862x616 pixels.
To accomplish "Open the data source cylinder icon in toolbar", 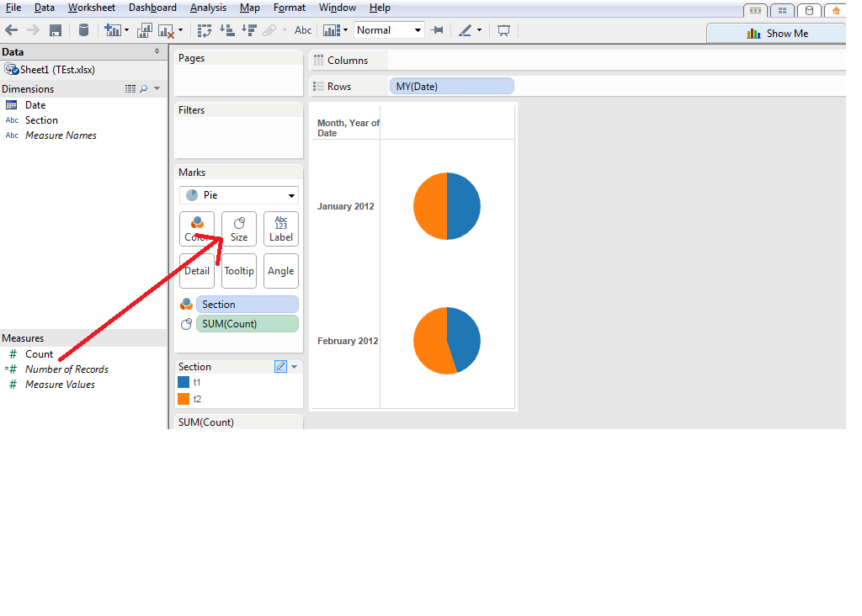I will point(83,29).
